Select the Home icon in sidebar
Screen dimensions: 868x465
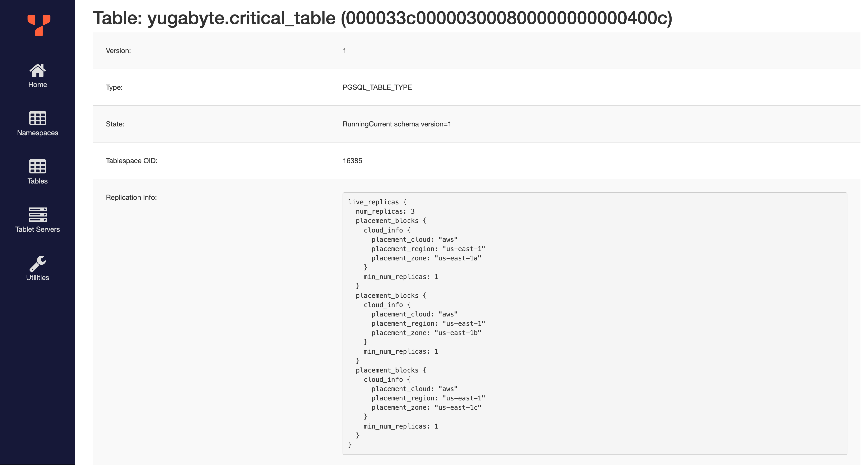37,70
